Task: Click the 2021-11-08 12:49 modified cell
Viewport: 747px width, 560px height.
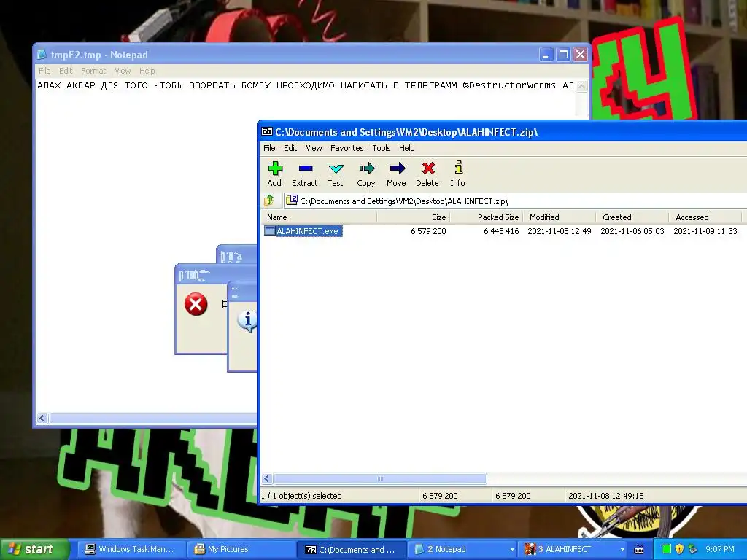Action: click(x=560, y=231)
